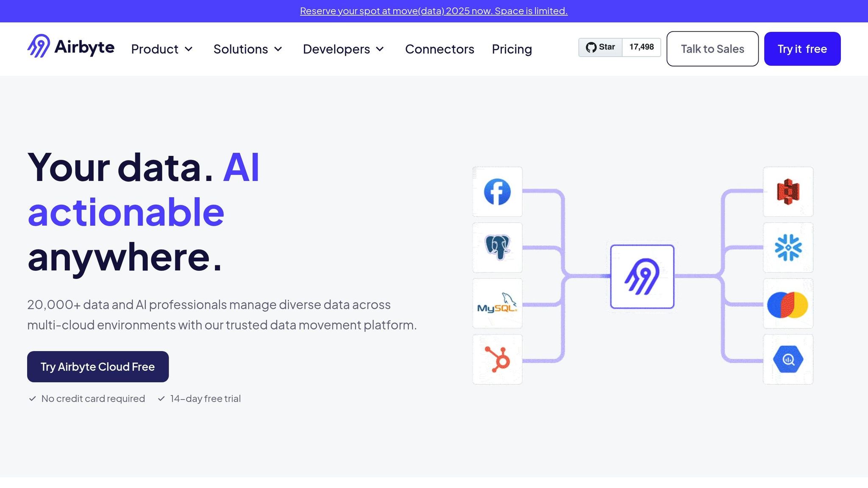Go to the Connectors page
Image resolution: width=868 pixels, height=488 pixels.
440,49
